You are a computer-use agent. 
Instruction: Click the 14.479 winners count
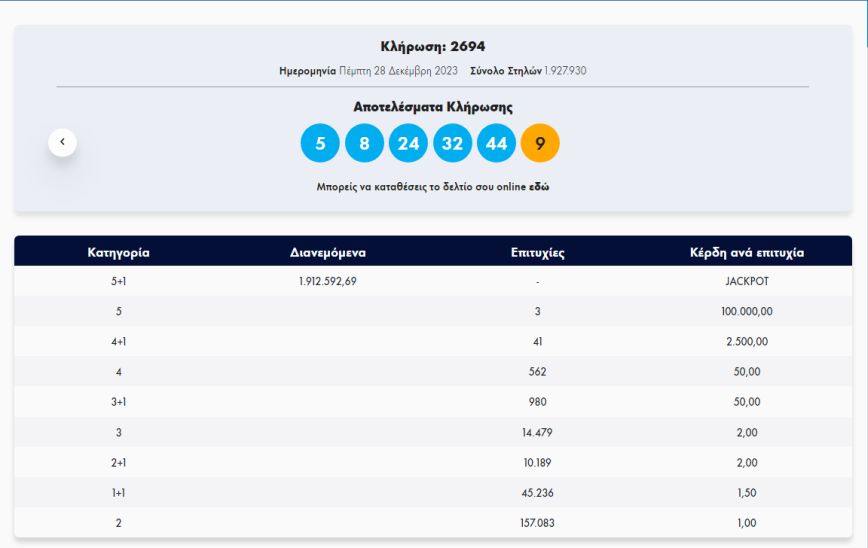537,432
